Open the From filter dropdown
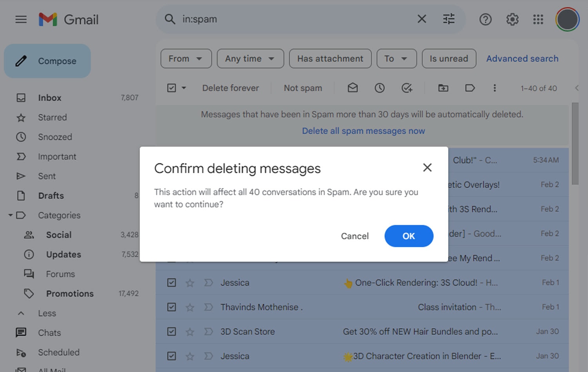This screenshot has height=372, width=588. pyautogui.click(x=186, y=58)
